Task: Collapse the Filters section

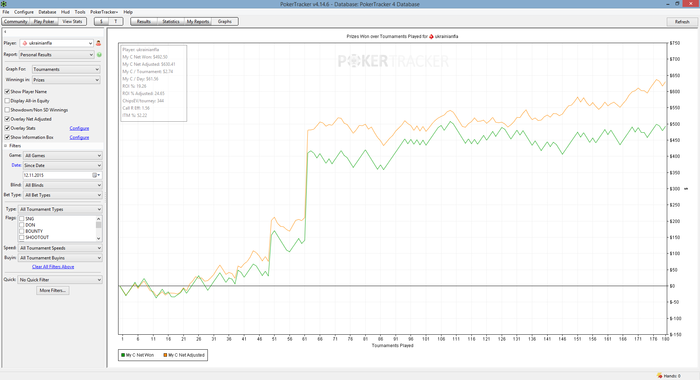Action: [6, 146]
